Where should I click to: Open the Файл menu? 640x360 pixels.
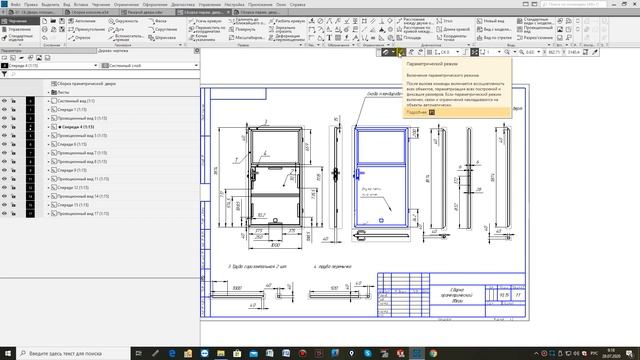tap(16, 4)
